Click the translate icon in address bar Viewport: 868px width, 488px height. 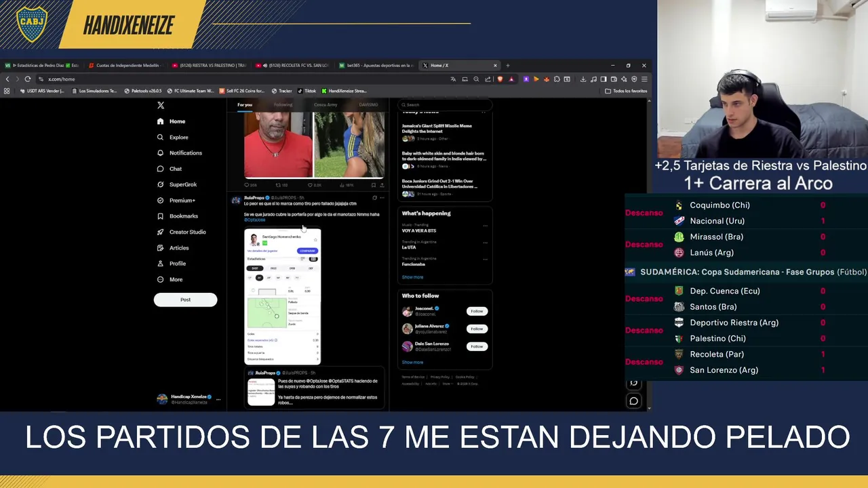(453, 79)
